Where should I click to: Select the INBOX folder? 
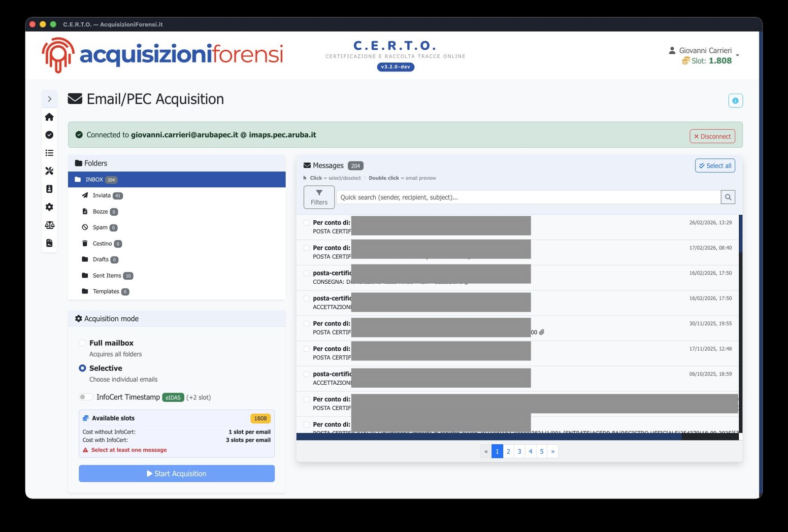[x=177, y=179]
